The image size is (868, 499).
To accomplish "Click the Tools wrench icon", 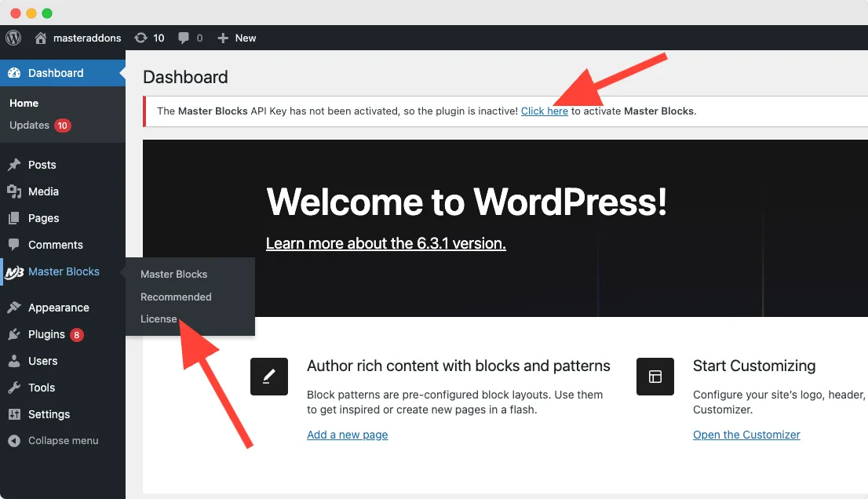I will point(14,388).
